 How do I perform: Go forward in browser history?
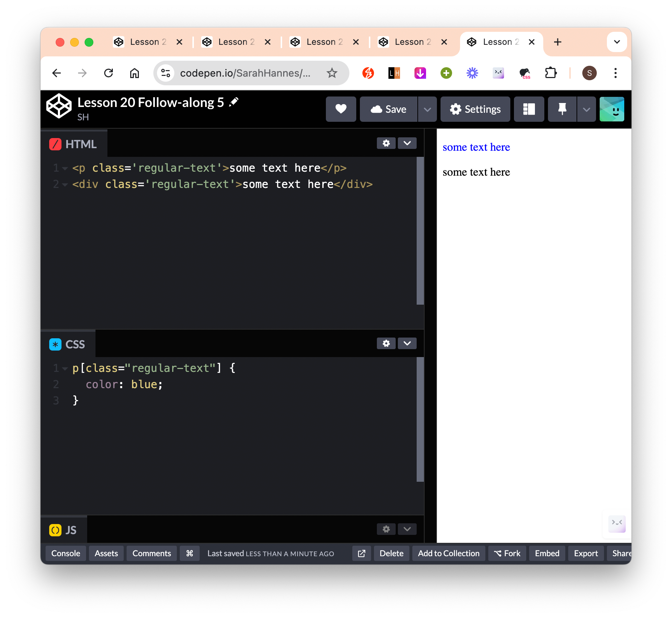point(82,73)
